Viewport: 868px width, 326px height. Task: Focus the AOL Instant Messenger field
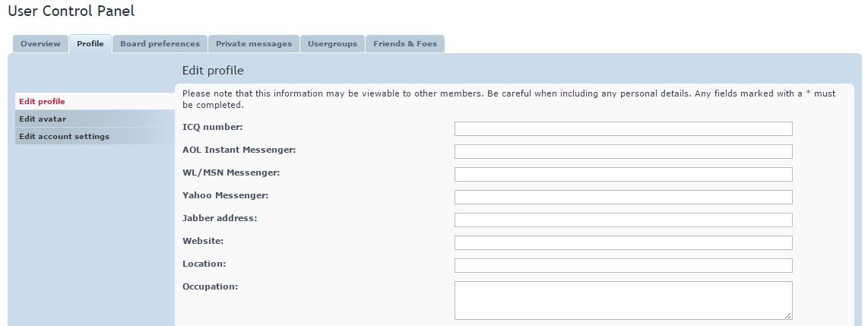(623, 152)
